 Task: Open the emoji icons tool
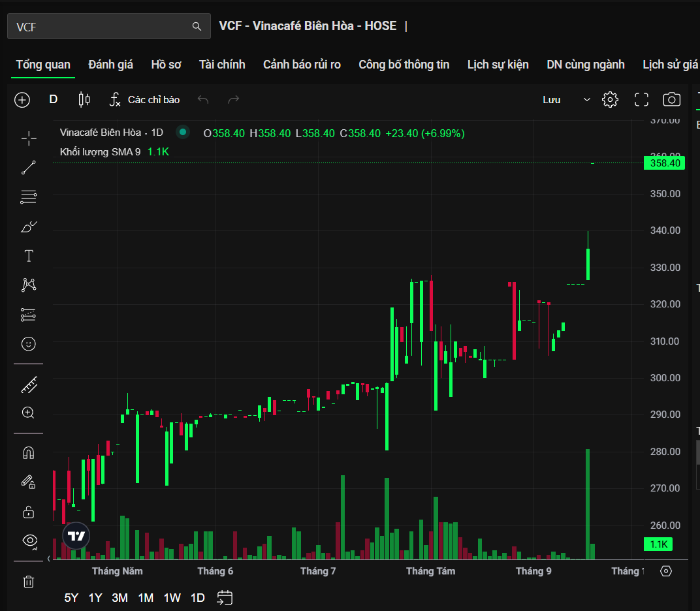pyautogui.click(x=29, y=343)
